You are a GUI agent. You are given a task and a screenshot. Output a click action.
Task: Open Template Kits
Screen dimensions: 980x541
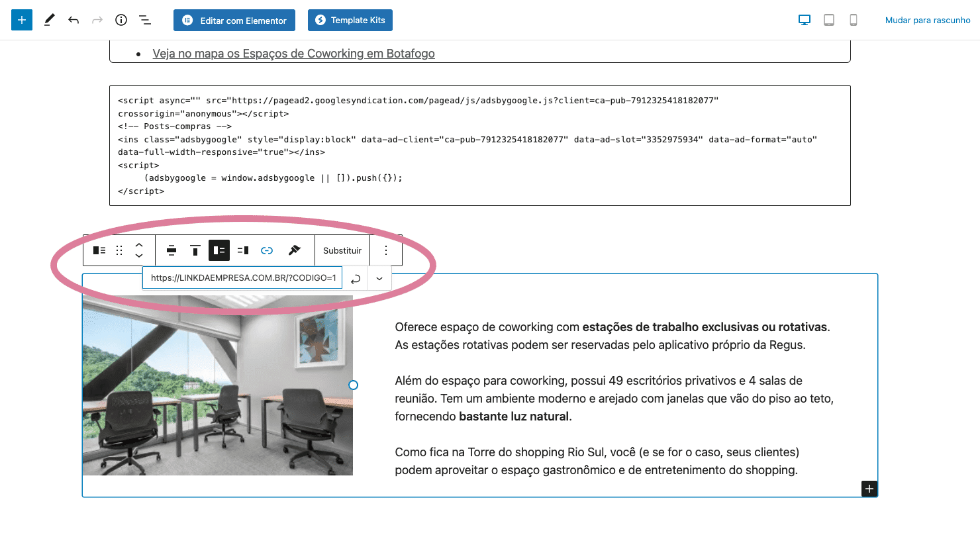350,20
